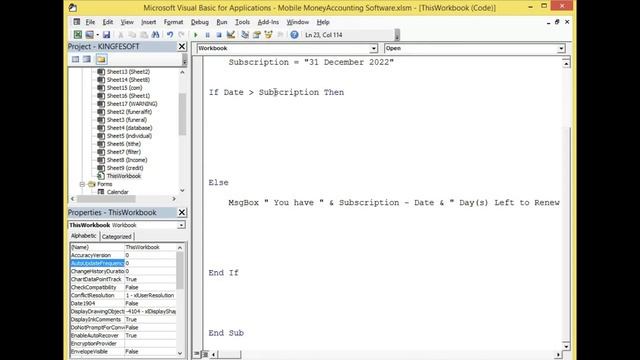The image size is (640, 360).
Task: Select the Calendar form in project tree
Action: (118, 192)
